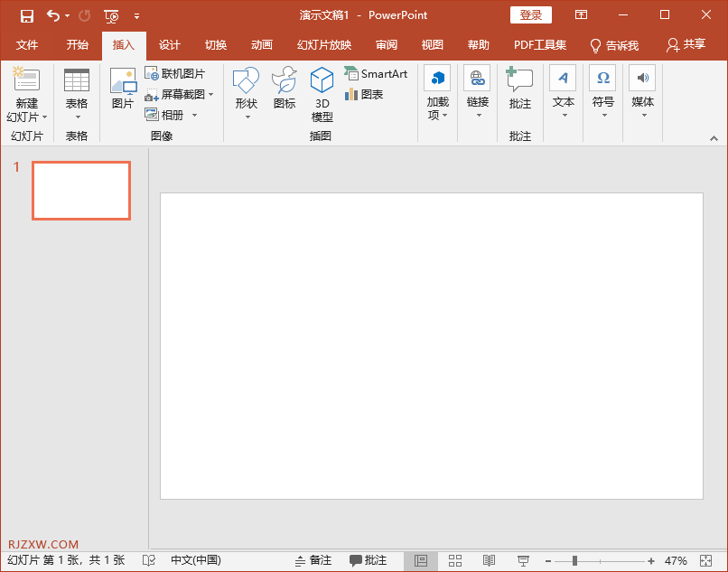Switch to reading view in status bar
The height and width of the screenshot is (572, 728).
tap(489, 561)
